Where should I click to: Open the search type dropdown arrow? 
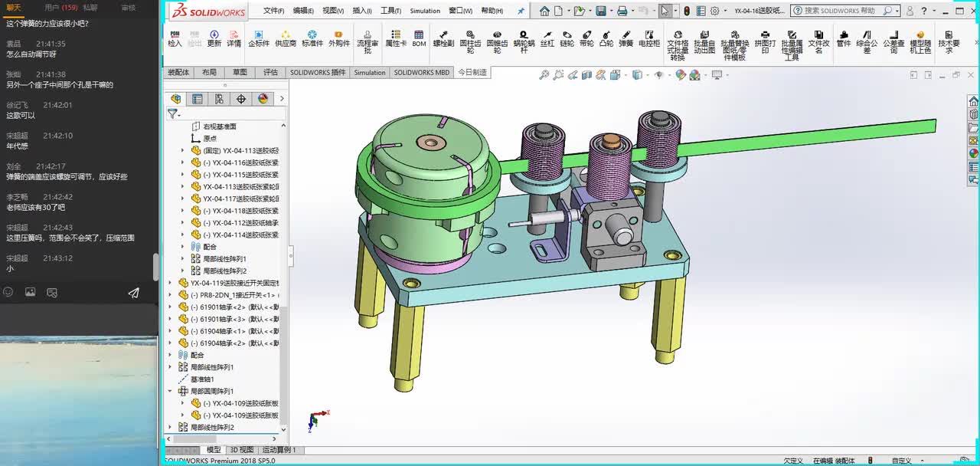click(897, 11)
